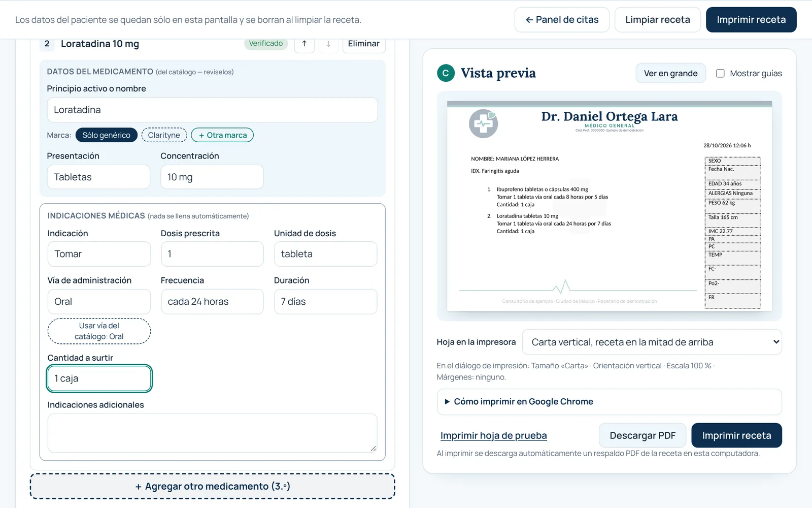Viewport: 812px width, 508px height.
Task: Click the green C step badge
Action: click(x=446, y=73)
